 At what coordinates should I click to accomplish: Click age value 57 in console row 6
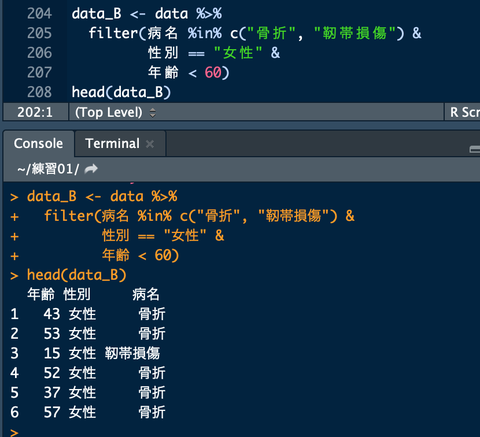[52, 412]
